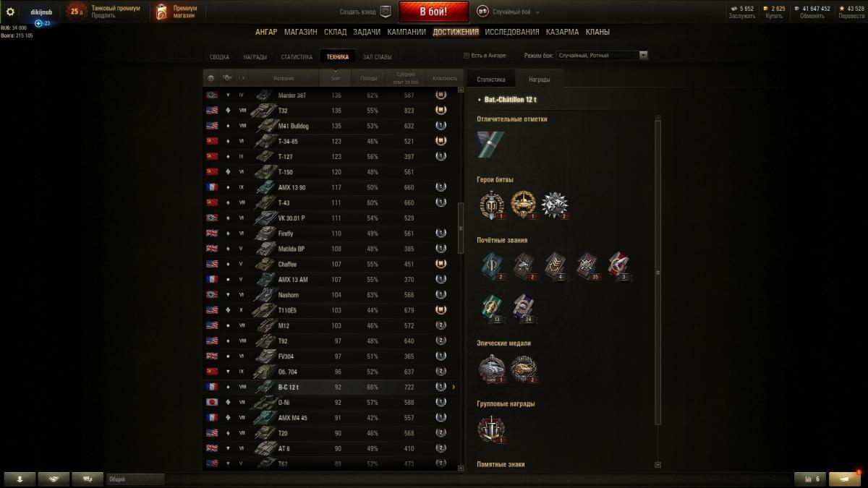The width and height of the screenshot is (868, 488).
Task: Open the premium shop icon
Action: pos(162,12)
